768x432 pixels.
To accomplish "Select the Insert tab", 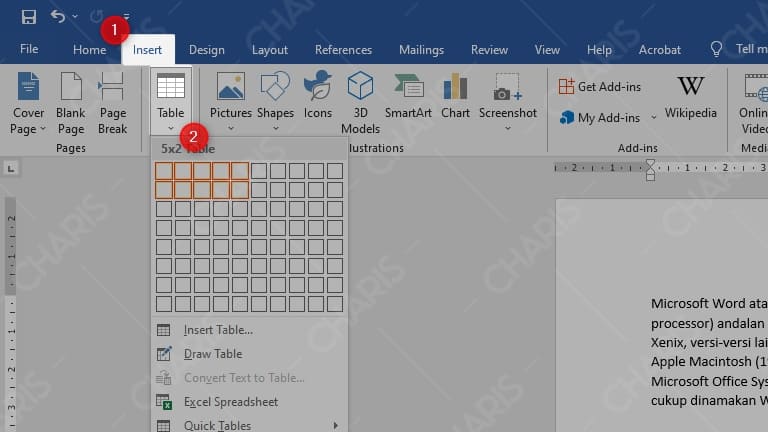I will tap(147, 49).
